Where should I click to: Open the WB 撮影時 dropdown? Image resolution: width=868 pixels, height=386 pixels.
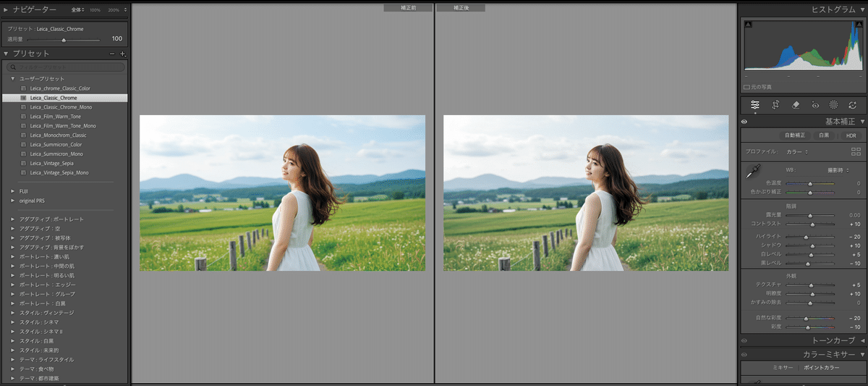840,169
